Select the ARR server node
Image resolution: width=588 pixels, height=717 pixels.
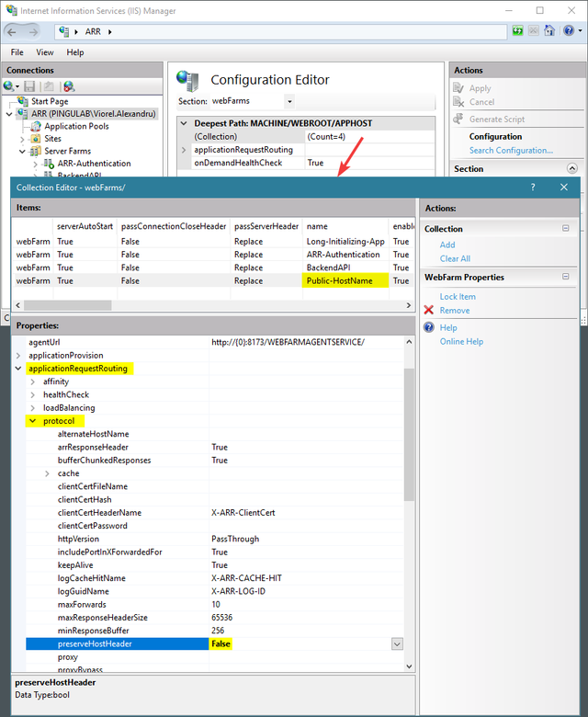pos(93,113)
